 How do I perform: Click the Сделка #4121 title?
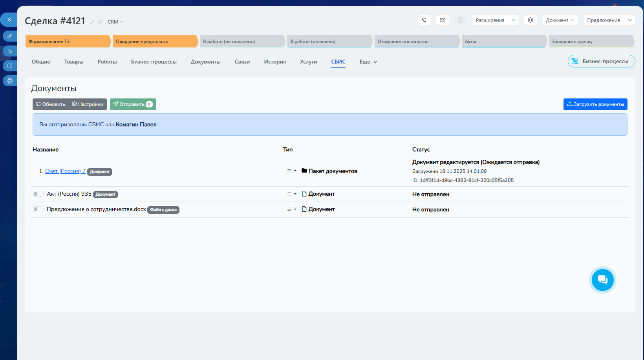coord(55,21)
